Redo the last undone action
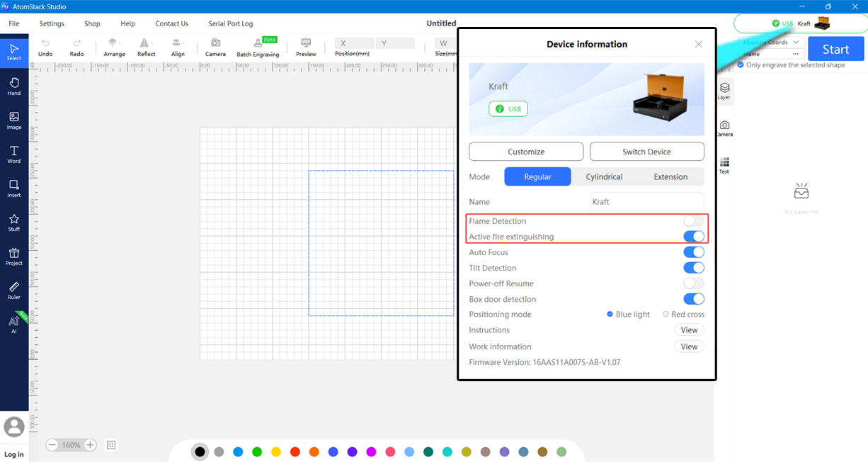 tap(77, 48)
